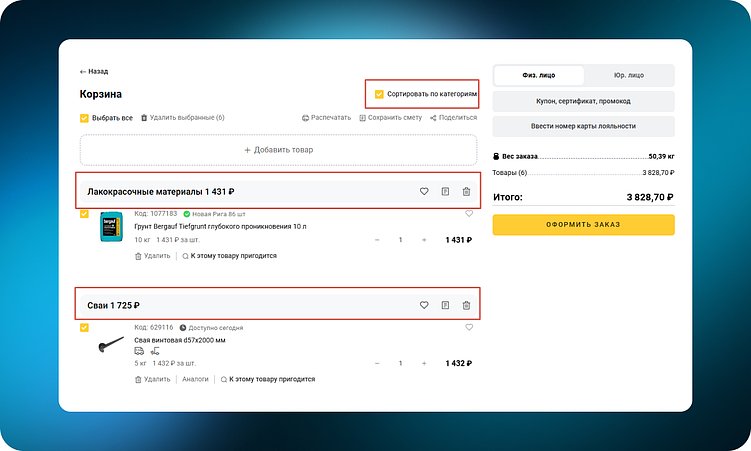
Task: Delete the Сваи category
Action: click(x=466, y=305)
